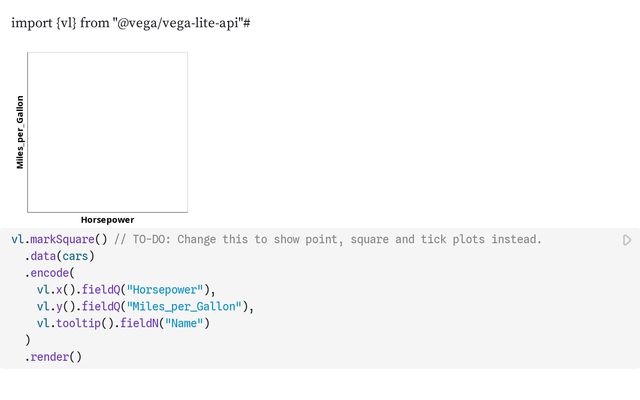Viewport: 640px width, 400px height.
Task: Select the import {vl} text cell
Action: pos(131,23)
